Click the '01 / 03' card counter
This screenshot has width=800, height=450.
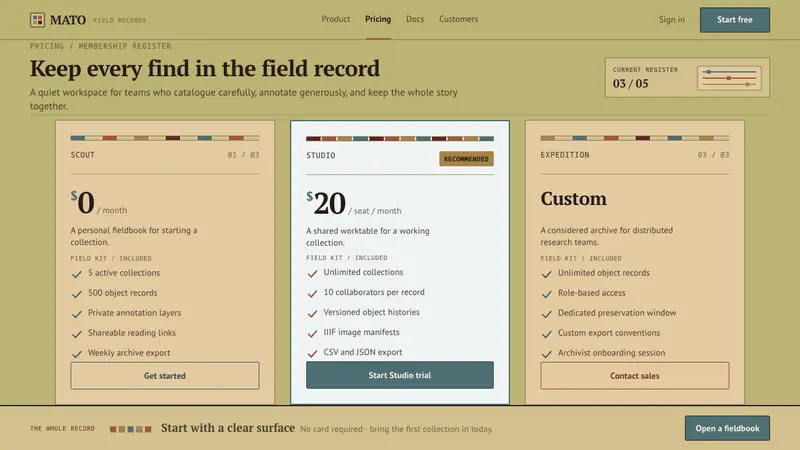pos(243,155)
